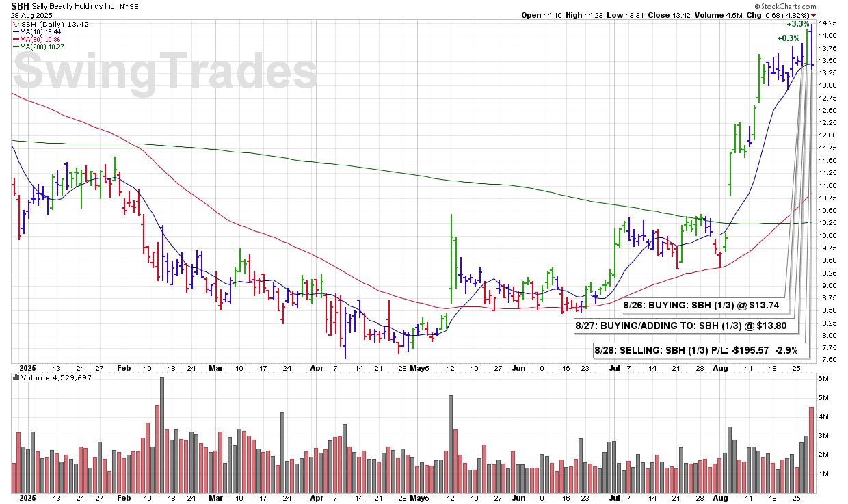
Task: Click the green MA(200) legend line marker
Action: (15, 47)
